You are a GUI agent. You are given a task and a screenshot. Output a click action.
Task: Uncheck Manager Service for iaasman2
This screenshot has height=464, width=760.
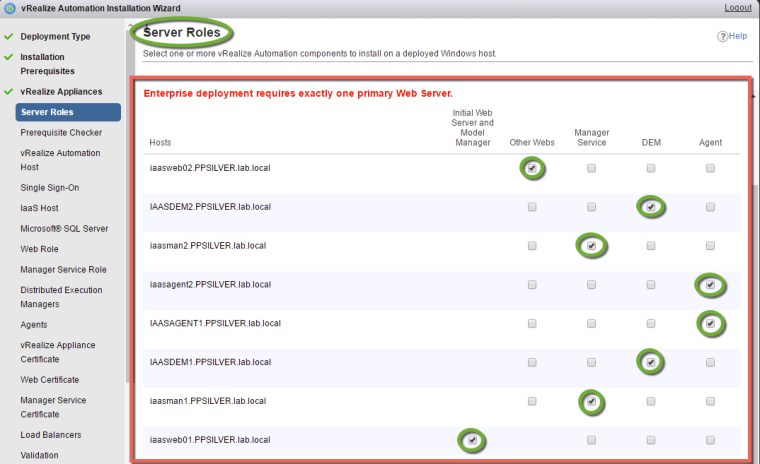591,246
